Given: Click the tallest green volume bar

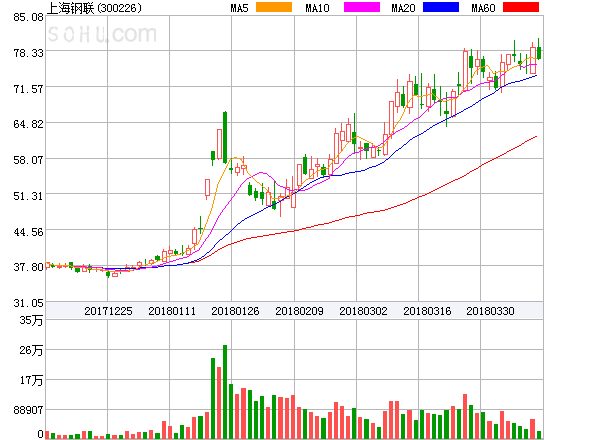Looking at the screenshot, I should [x=225, y=392].
